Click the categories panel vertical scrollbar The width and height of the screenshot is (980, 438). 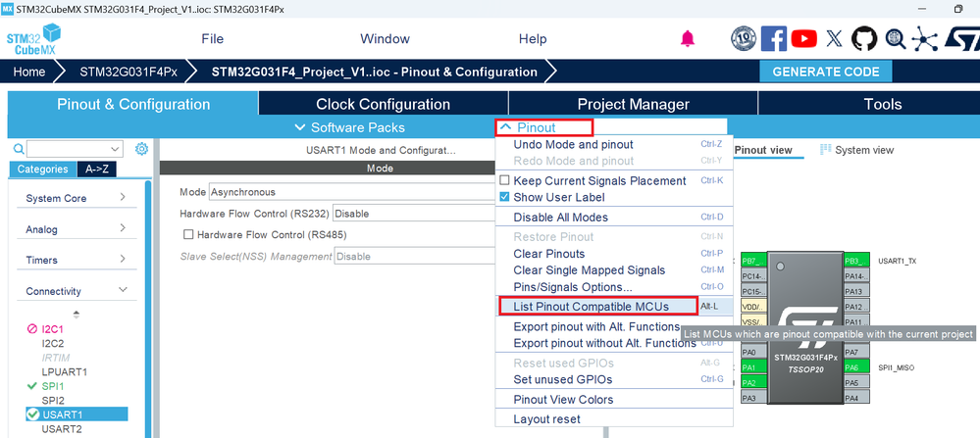pyautogui.click(x=148, y=310)
